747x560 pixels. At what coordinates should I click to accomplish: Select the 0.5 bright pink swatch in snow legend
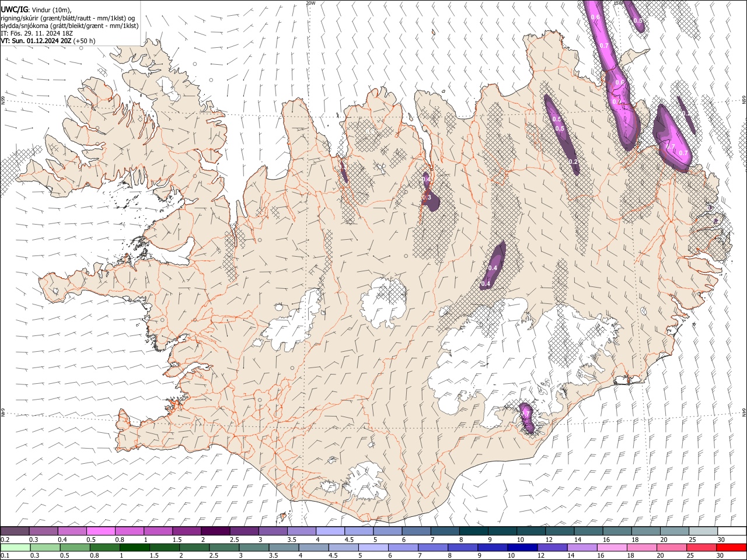pos(101,531)
